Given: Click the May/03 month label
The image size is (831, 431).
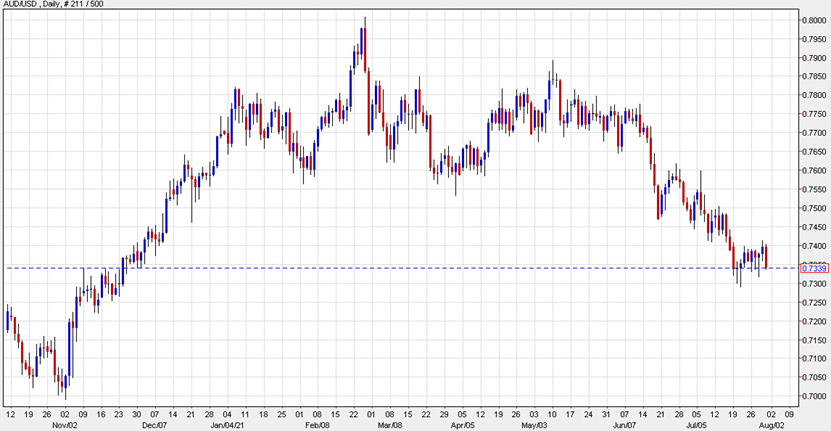Looking at the screenshot, I should [x=534, y=426].
